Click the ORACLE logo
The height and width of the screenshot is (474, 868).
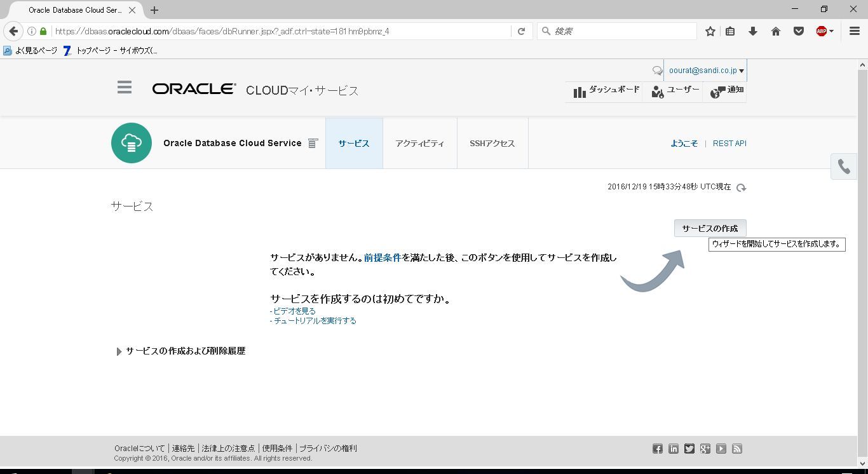[x=194, y=90]
